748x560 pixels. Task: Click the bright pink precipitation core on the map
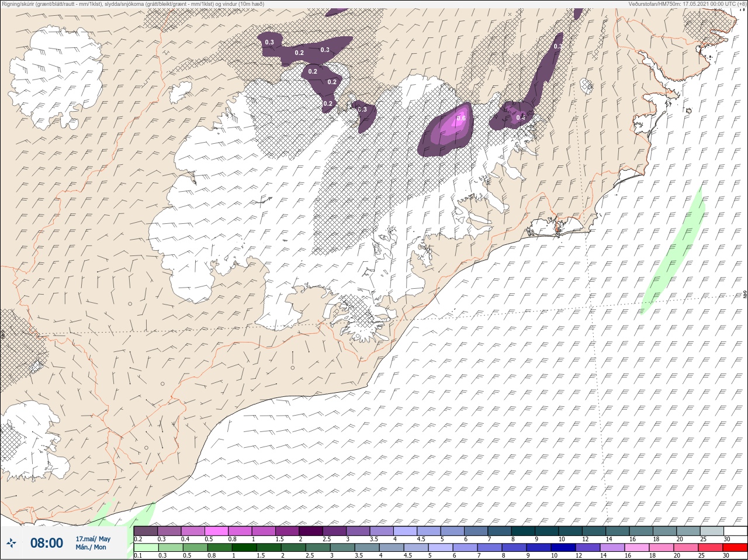(457, 120)
